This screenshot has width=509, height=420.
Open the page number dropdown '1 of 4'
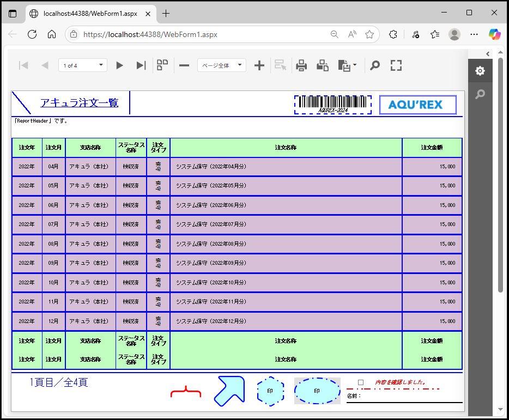click(83, 65)
